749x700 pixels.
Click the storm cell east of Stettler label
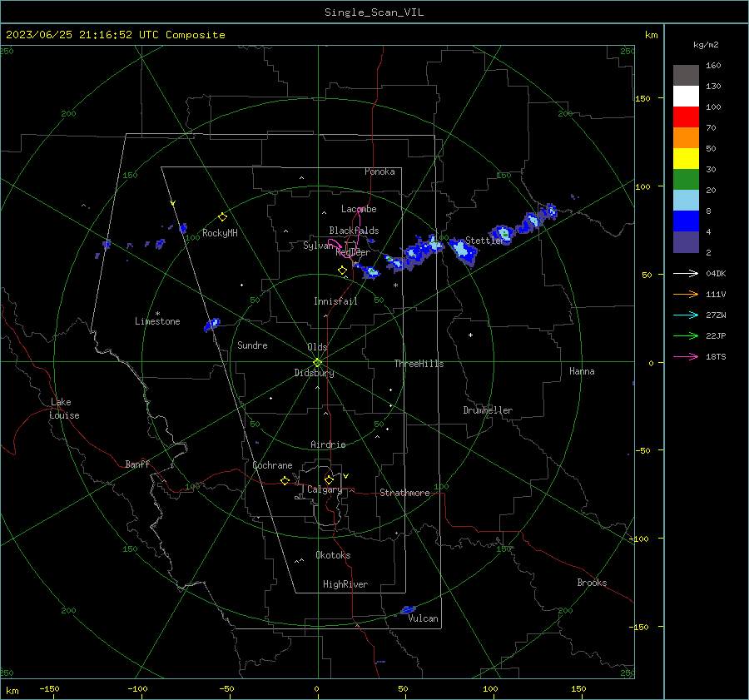[x=502, y=235]
